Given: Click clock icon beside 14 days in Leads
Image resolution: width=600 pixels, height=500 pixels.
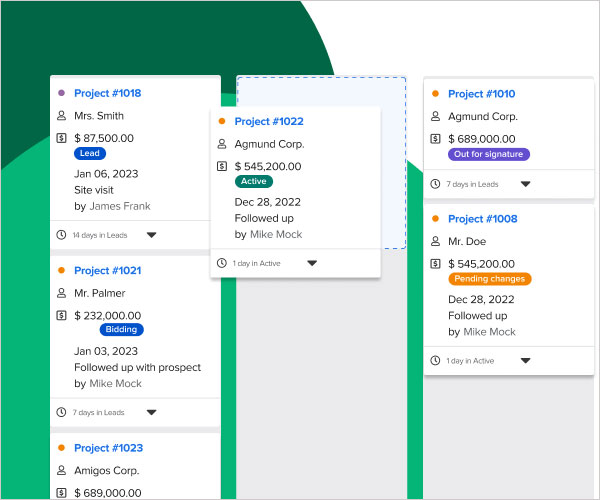Looking at the screenshot, I should [x=61, y=235].
